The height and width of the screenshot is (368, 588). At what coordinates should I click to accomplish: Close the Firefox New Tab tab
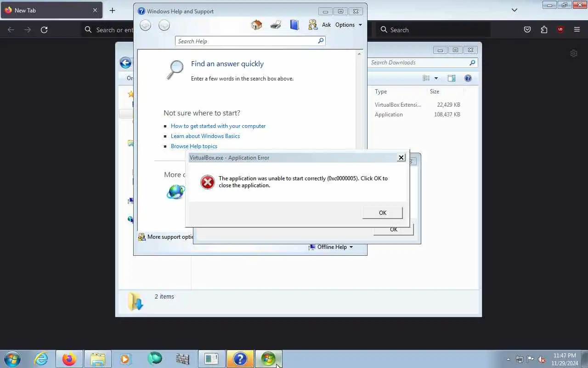click(x=95, y=10)
